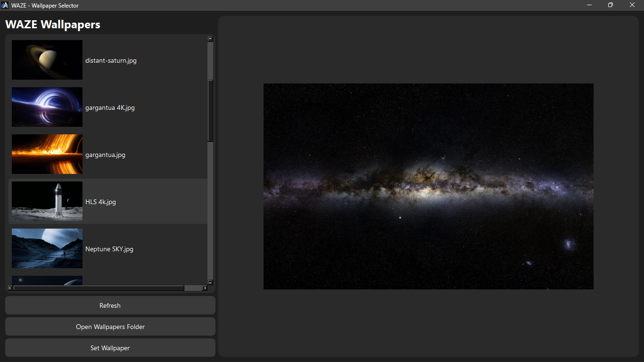The image size is (644, 362).
Task: Select the gargantua 4K.jpg thumbnail
Action: [x=47, y=107]
